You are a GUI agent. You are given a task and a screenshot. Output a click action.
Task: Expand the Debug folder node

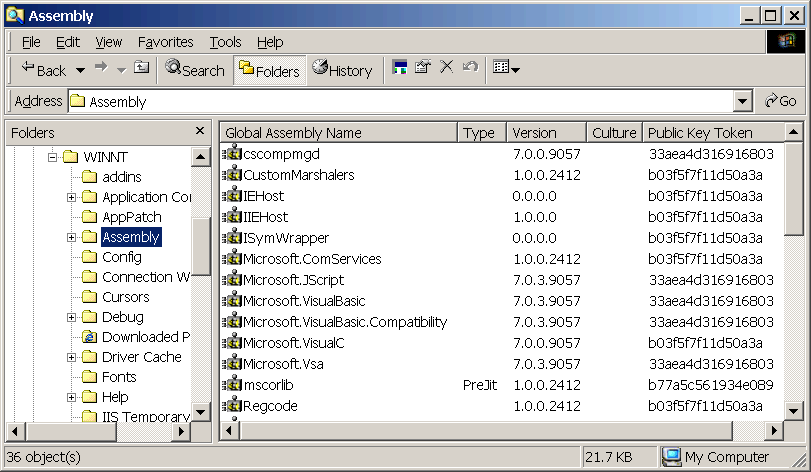71,317
